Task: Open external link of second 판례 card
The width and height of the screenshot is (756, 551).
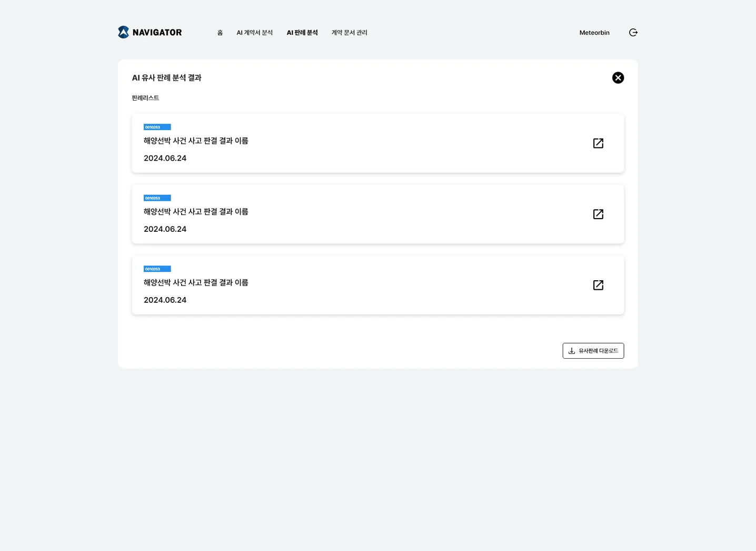Action: click(x=598, y=214)
